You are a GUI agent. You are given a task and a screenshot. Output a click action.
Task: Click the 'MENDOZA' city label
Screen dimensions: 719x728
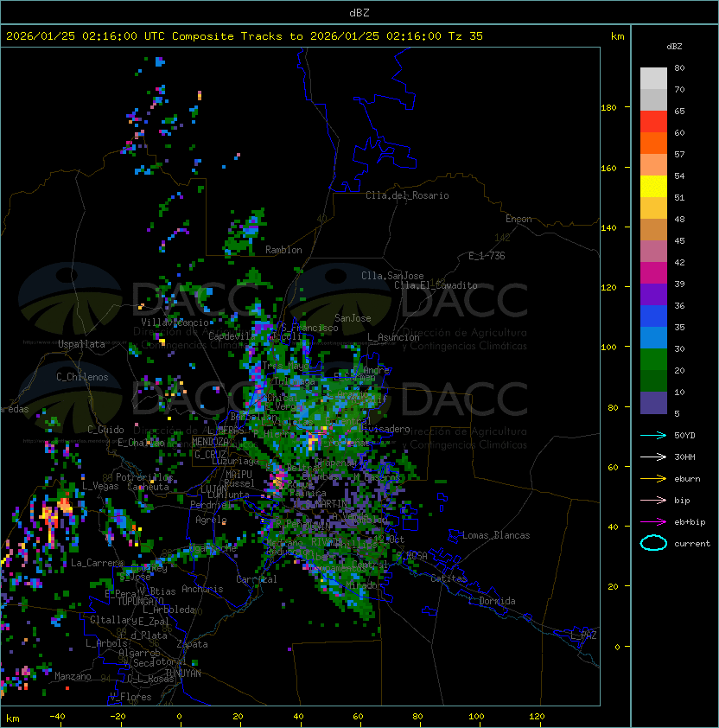[x=210, y=442]
